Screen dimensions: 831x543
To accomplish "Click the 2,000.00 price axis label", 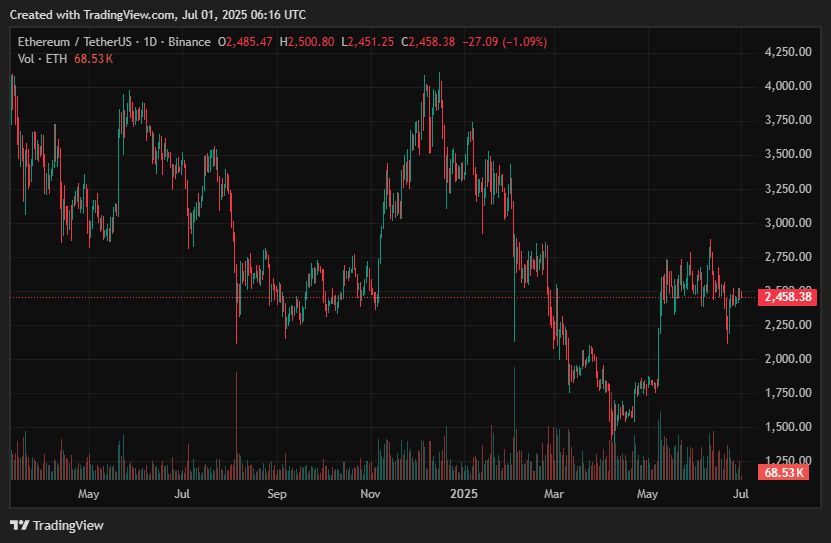I will point(786,359).
